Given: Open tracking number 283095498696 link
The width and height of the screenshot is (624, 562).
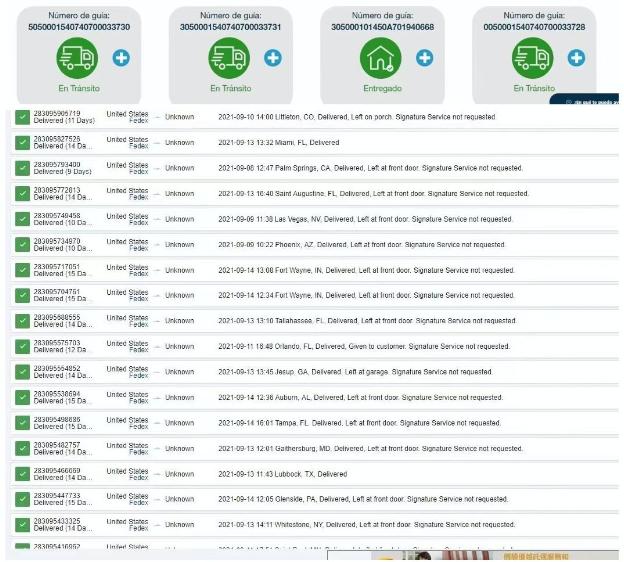Looking at the screenshot, I should 57,419.
